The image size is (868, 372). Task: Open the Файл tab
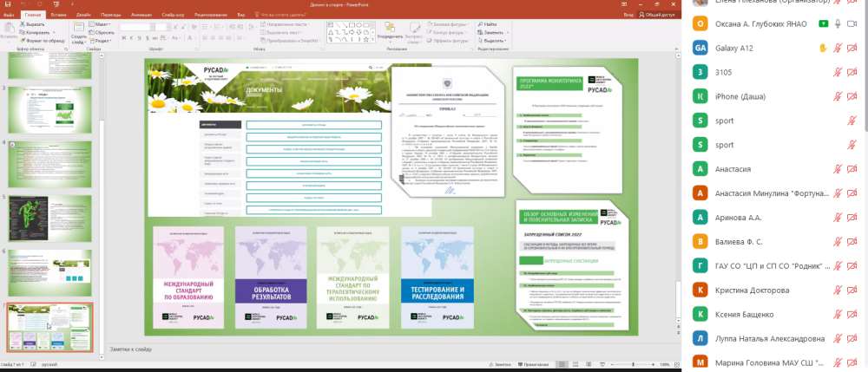[x=9, y=15]
